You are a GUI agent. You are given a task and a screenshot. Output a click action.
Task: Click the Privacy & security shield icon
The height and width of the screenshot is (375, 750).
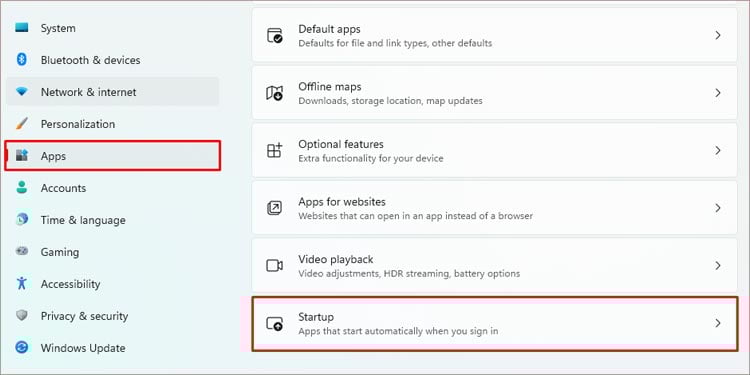pos(22,316)
